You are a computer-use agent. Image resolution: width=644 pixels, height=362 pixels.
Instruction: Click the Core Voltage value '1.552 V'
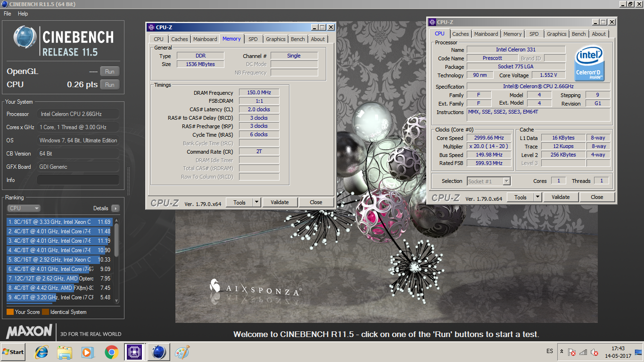click(x=549, y=75)
